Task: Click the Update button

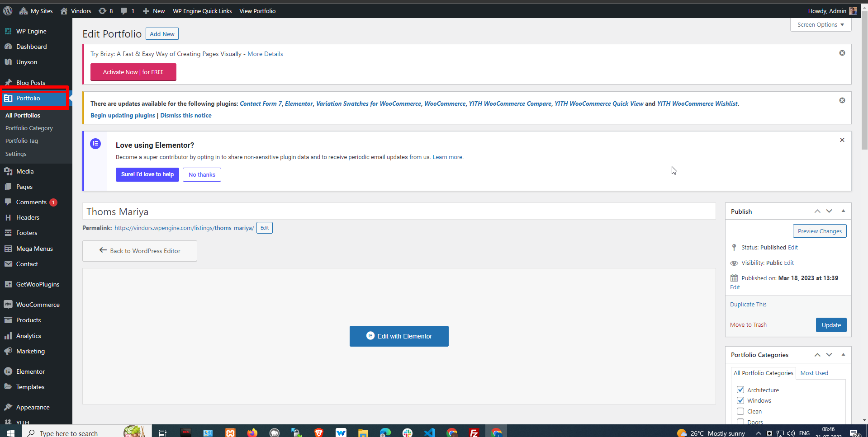Action: (x=831, y=325)
